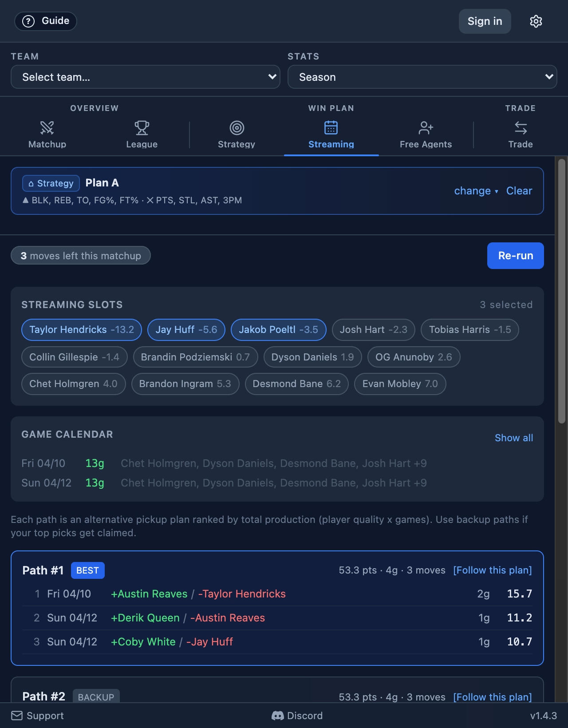This screenshot has height=728, width=568.
Task: Click the League trophy icon
Action: [142, 128]
